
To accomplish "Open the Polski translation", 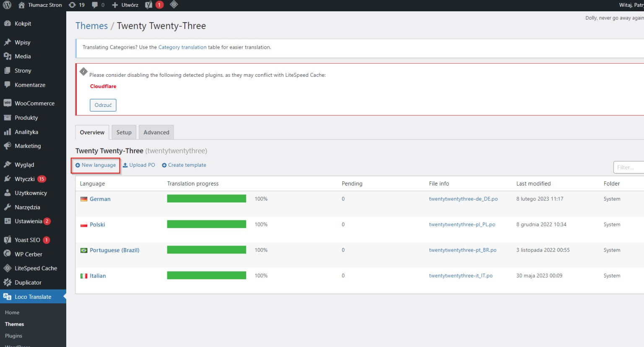I will [97, 225].
